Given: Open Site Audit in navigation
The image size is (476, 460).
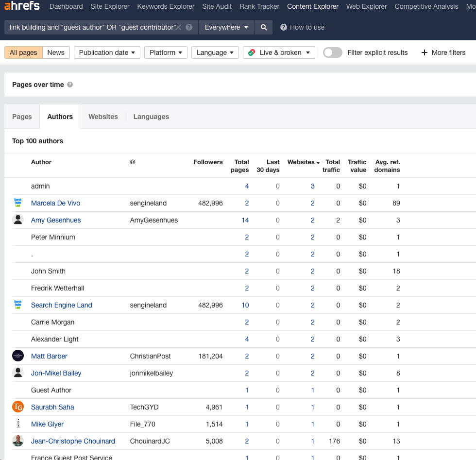Looking at the screenshot, I should coord(217,6).
